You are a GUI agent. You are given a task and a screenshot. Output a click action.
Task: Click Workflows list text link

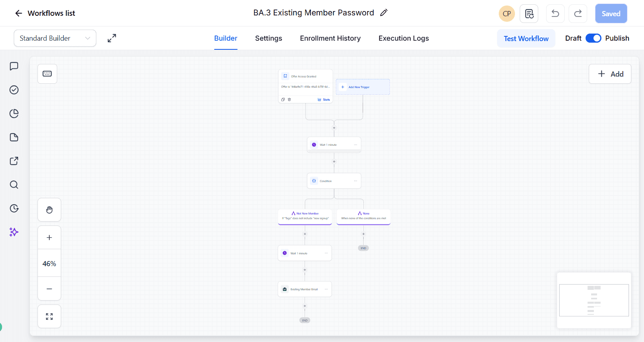click(51, 13)
